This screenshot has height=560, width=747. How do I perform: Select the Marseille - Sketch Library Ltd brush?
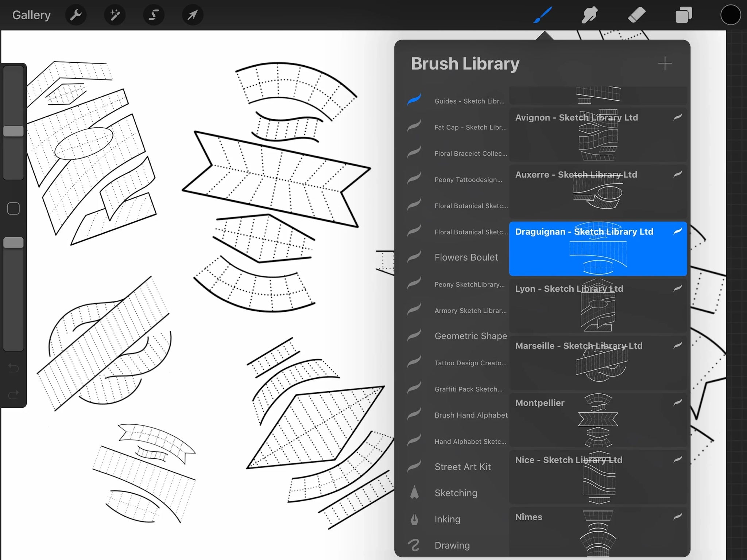point(598,363)
